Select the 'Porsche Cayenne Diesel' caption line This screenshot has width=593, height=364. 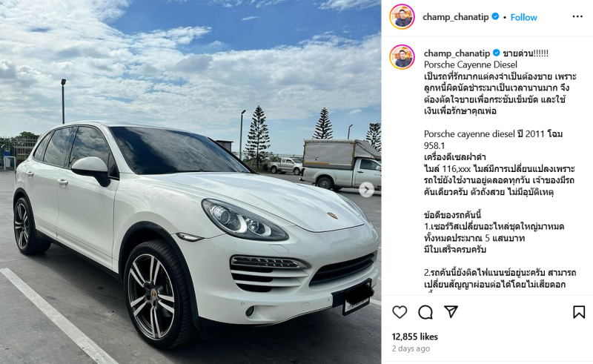471,64
